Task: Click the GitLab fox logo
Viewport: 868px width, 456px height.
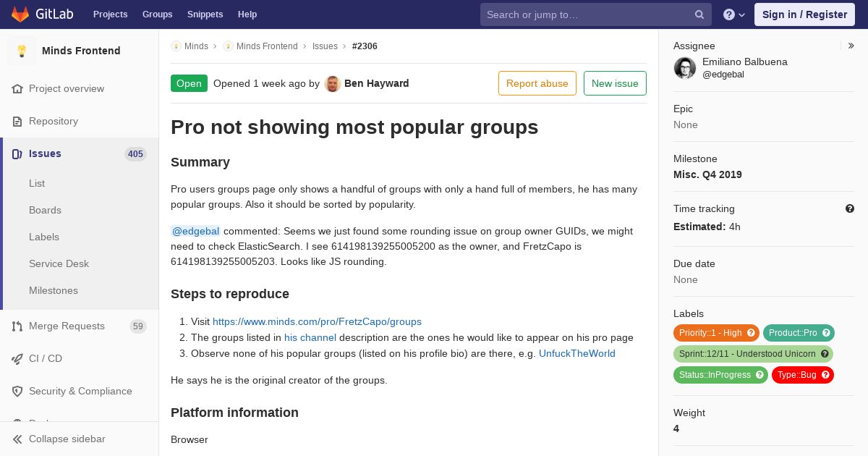Action: 20,14
